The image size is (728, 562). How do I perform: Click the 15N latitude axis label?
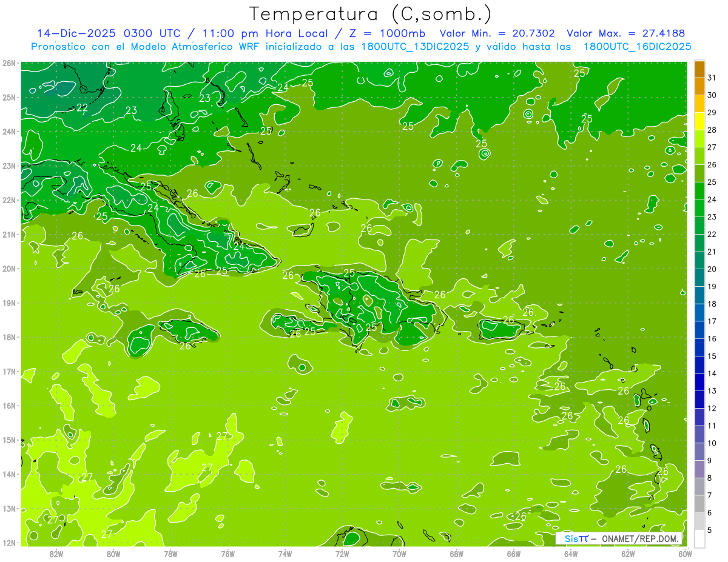click(x=8, y=440)
